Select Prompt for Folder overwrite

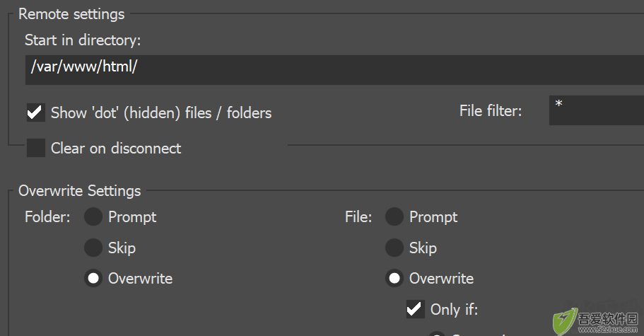pos(93,216)
